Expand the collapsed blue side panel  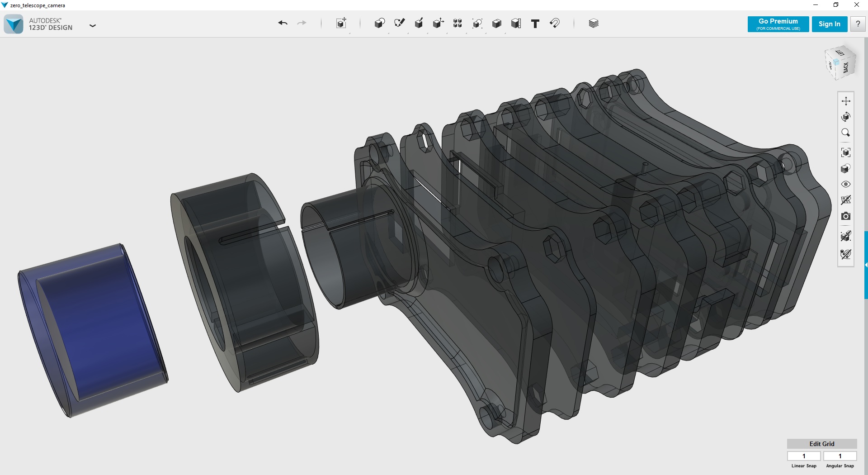tap(866, 265)
